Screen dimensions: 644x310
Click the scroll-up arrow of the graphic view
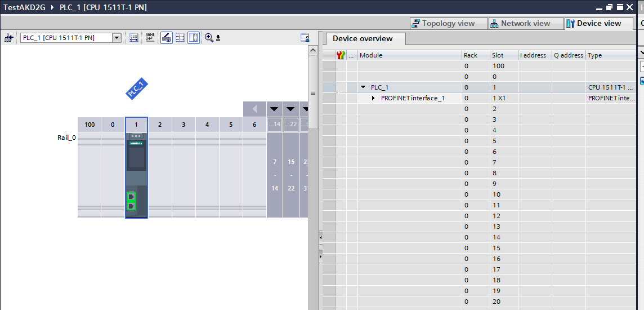[x=313, y=50]
